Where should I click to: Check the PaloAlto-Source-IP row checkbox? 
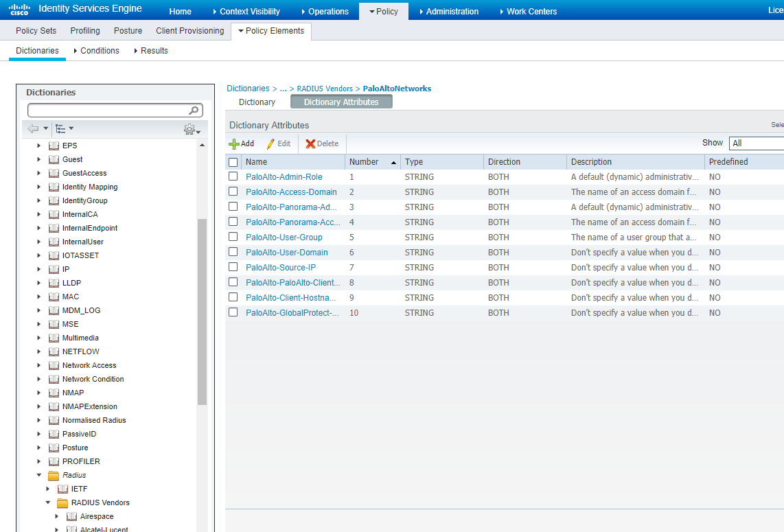[233, 267]
